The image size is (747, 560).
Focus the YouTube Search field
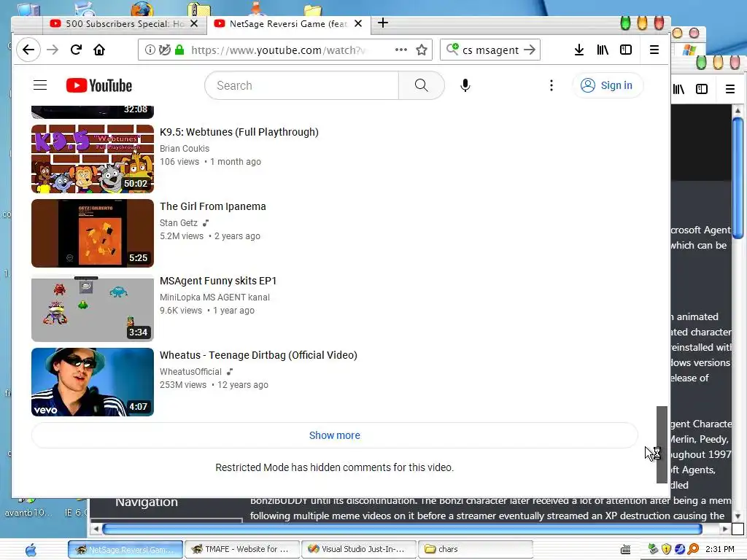pyautogui.click(x=301, y=85)
